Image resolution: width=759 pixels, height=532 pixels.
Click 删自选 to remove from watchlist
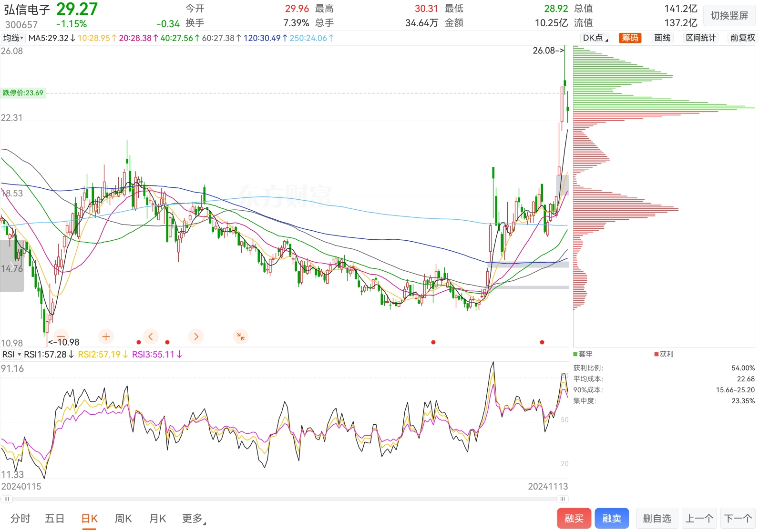(657, 518)
